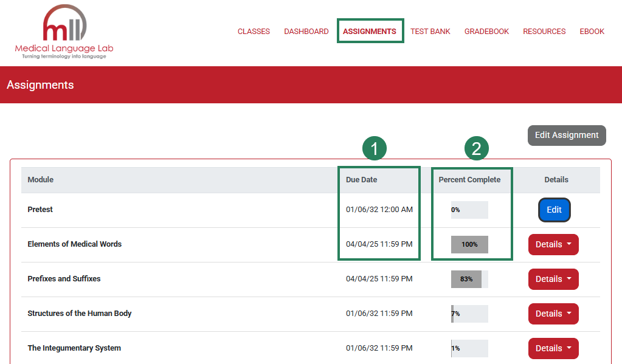Click the 100% progress bar
Viewport: 622px width, 364px height.
pos(468,244)
